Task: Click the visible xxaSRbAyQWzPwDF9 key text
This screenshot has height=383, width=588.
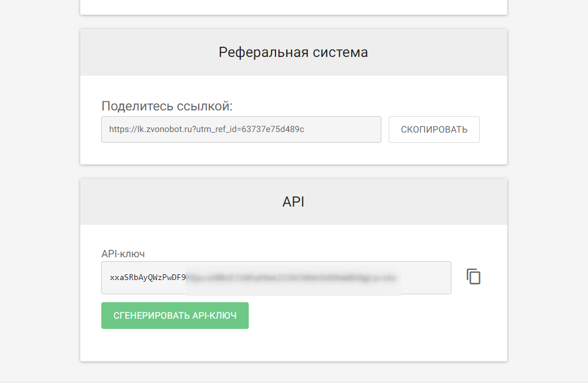Action: pos(147,278)
